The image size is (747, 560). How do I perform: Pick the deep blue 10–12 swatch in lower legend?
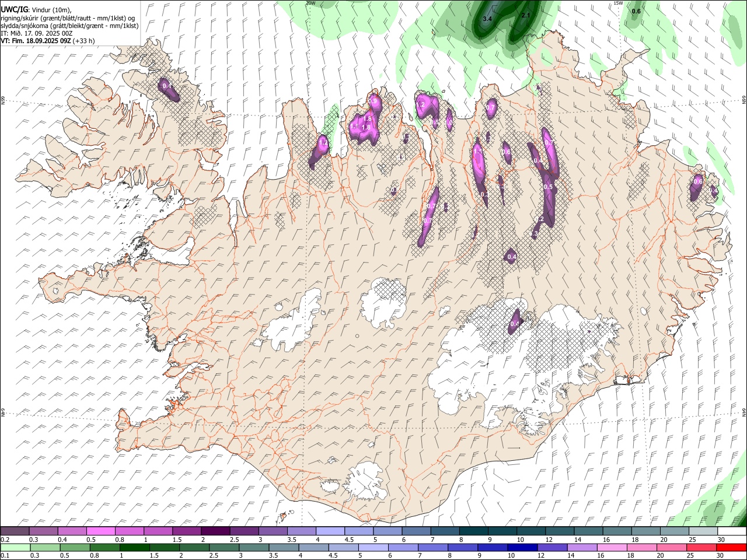(x=522, y=548)
